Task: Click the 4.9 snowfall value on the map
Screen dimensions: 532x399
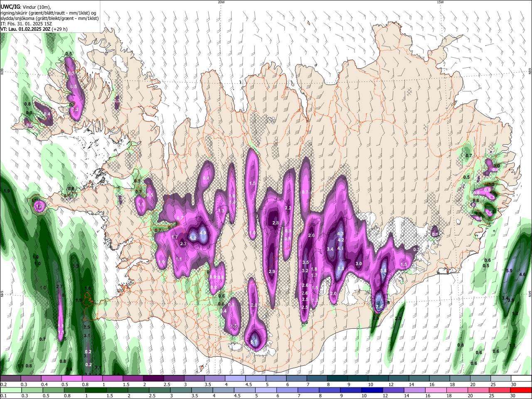Action: point(203,233)
